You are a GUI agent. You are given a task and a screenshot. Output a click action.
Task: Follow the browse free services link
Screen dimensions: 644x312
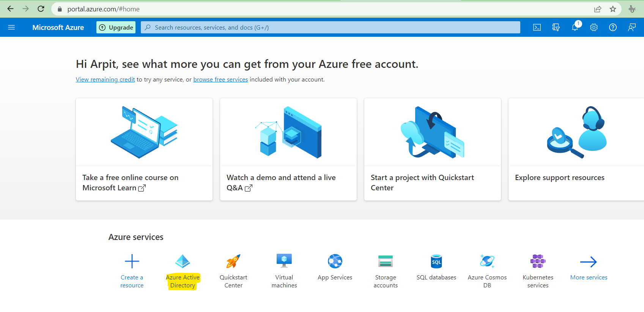coord(220,80)
